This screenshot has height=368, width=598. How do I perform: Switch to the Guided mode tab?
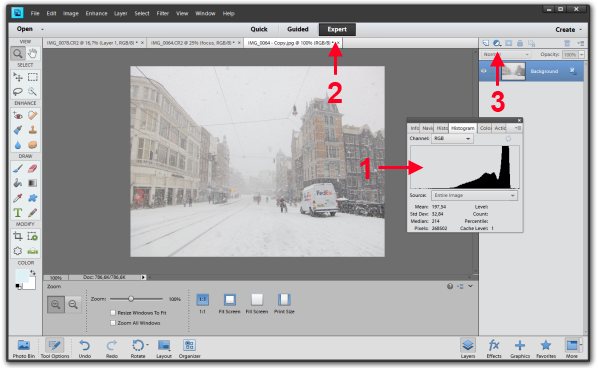point(297,29)
